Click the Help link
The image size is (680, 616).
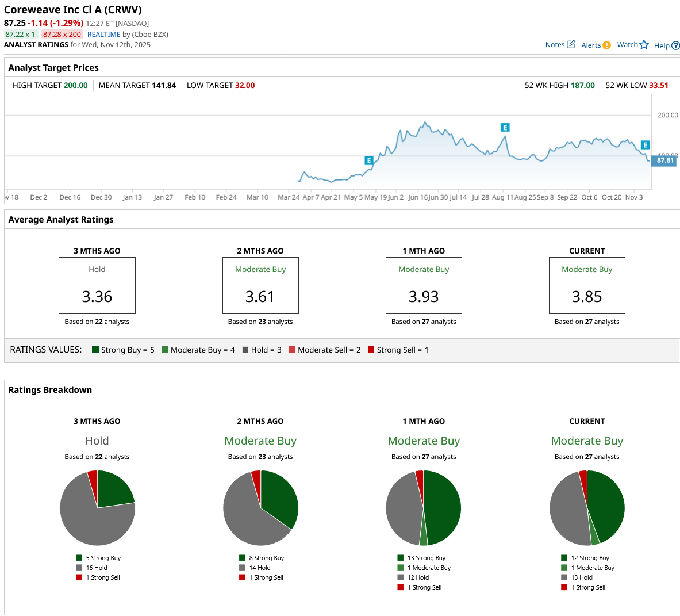coord(662,45)
